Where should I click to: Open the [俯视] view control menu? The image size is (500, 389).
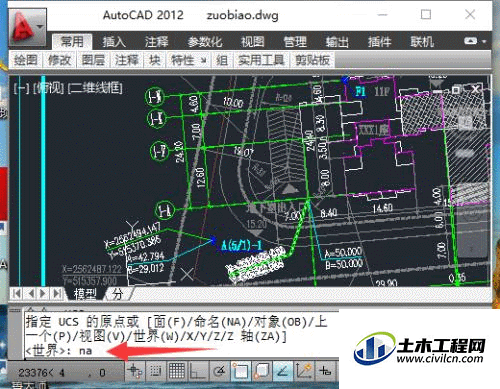point(49,88)
